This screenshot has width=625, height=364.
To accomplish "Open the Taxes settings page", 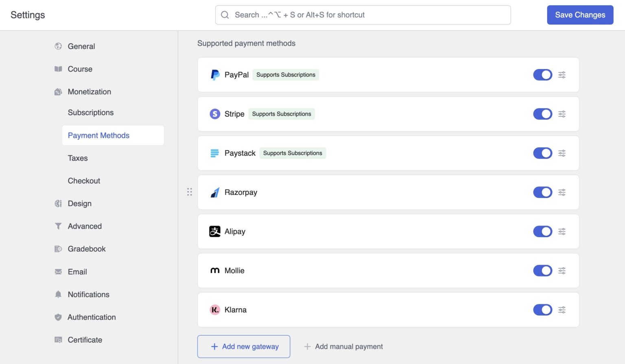I will coord(78,158).
